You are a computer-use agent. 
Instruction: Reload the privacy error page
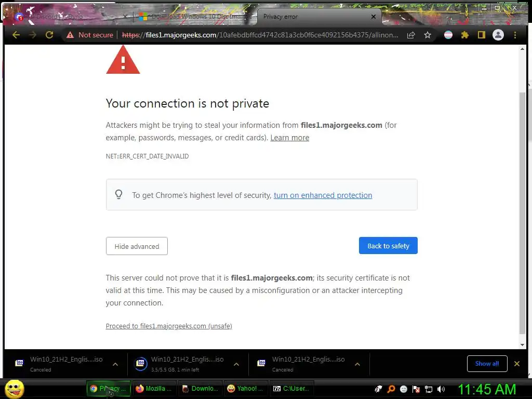pos(49,35)
